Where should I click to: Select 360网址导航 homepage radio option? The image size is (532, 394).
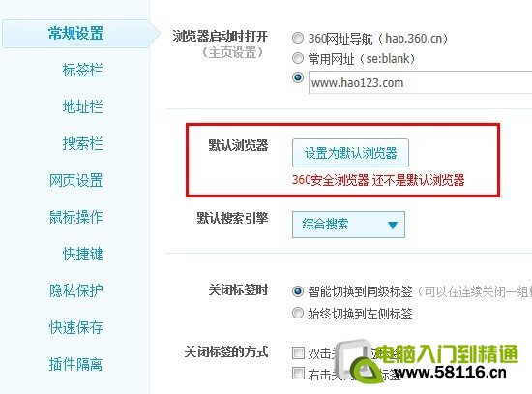(298, 38)
